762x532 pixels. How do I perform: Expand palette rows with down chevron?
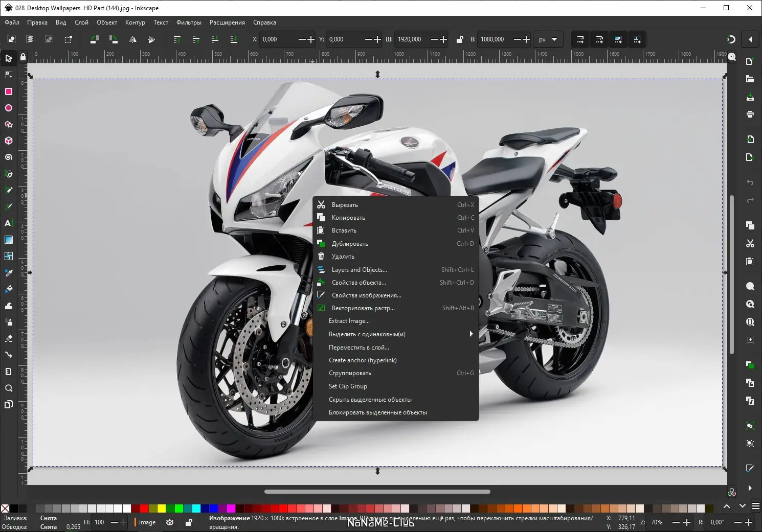pyautogui.click(x=742, y=506)
